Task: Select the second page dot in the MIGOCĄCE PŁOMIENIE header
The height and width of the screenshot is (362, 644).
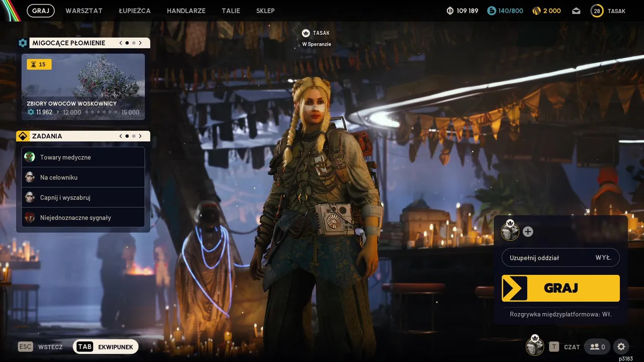Action: (x=134, y=43)
